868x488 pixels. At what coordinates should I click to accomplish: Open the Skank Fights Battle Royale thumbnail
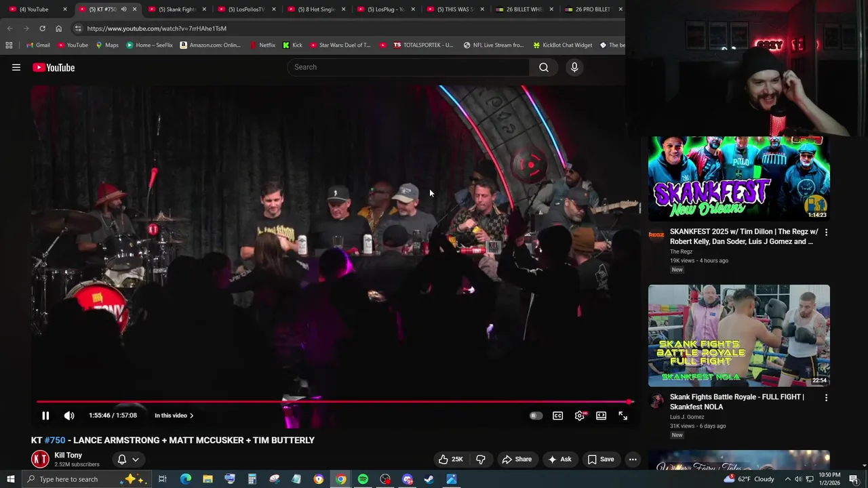(x=738, y=335)
